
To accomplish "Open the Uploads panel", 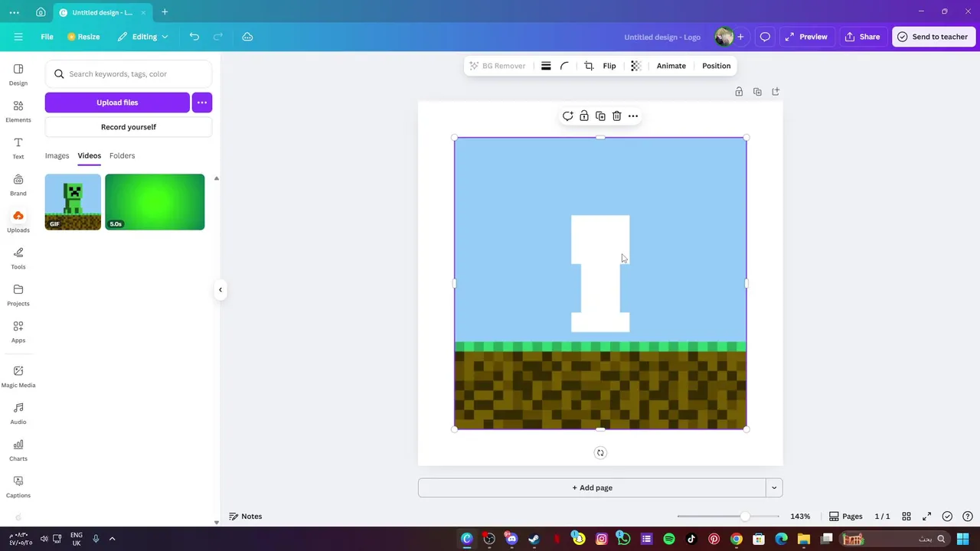I will 18,221.
